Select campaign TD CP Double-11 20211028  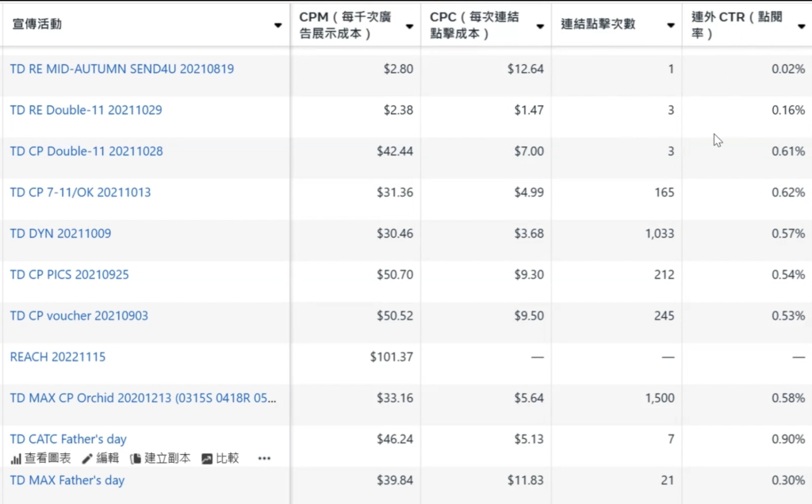tap(86, 151)
